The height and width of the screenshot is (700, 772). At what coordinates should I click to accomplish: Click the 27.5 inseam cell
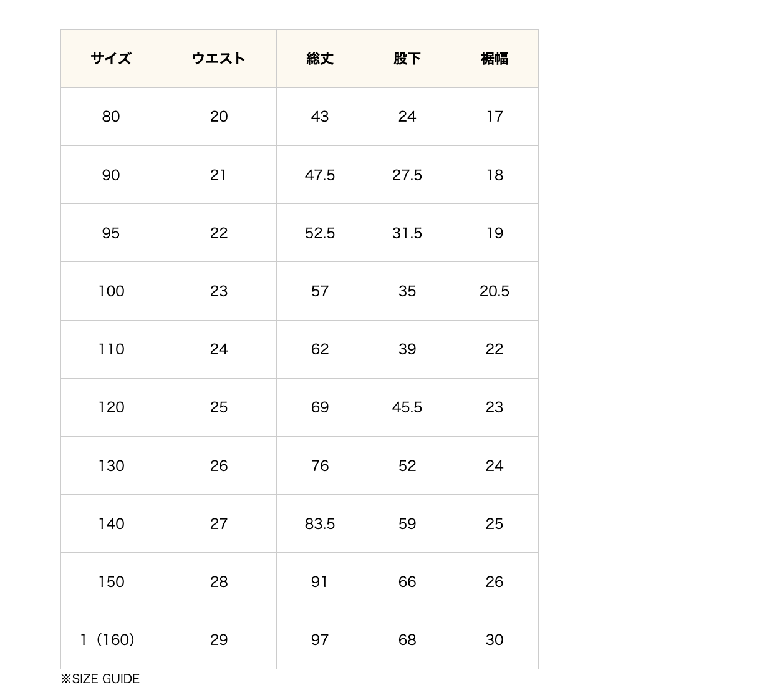click(x=407, y=175)
